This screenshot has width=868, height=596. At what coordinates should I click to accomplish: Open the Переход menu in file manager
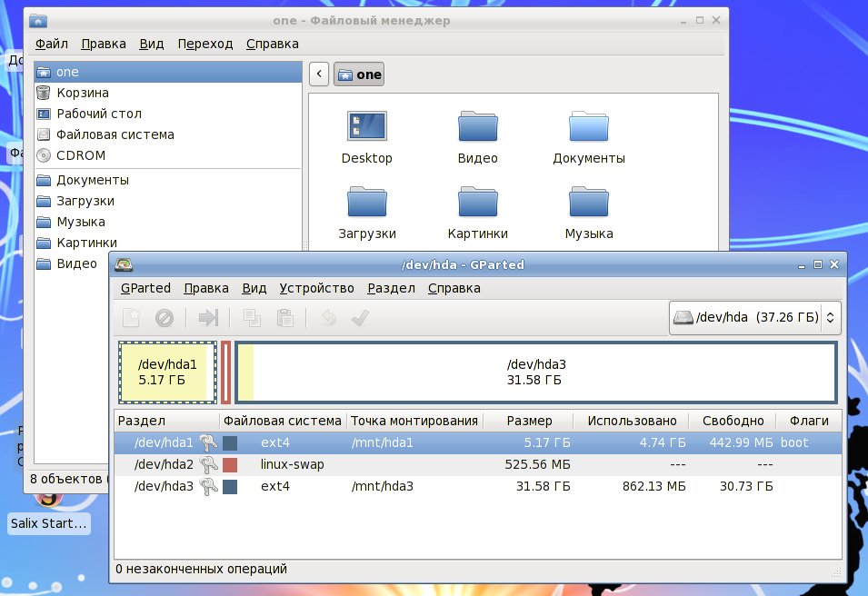[205, 44]
